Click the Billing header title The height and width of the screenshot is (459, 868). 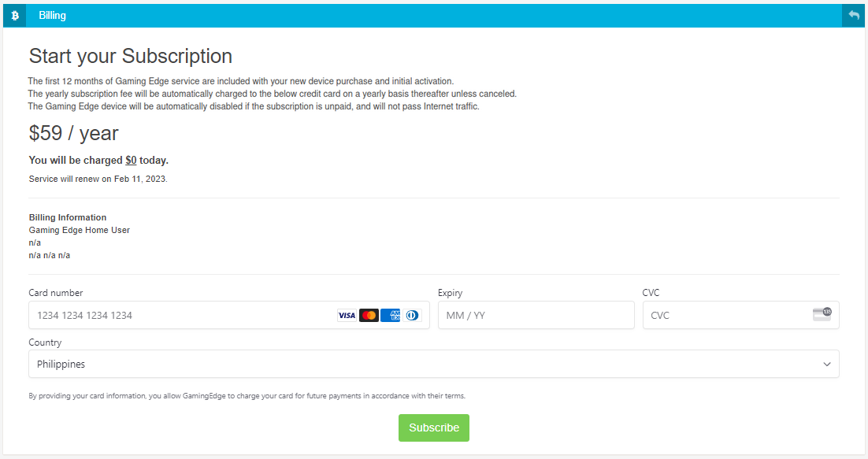pyautogui.click(x=52, y=16)
